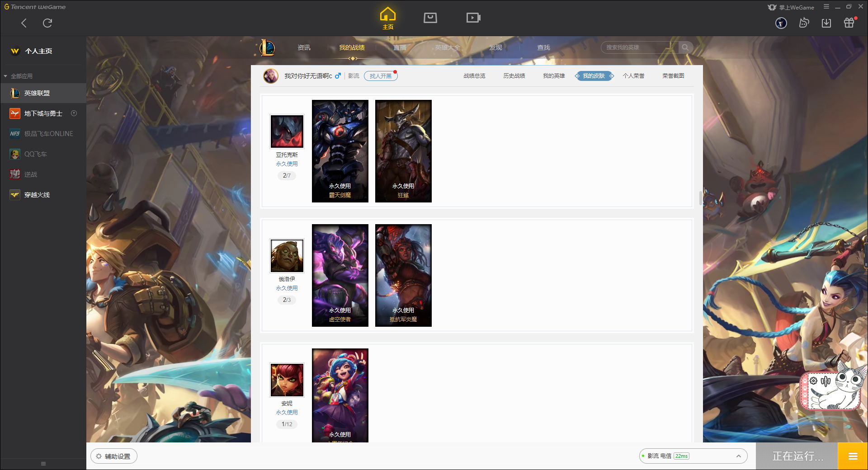
Task: Open the download manager icon
Action: (x=826, y=23)
